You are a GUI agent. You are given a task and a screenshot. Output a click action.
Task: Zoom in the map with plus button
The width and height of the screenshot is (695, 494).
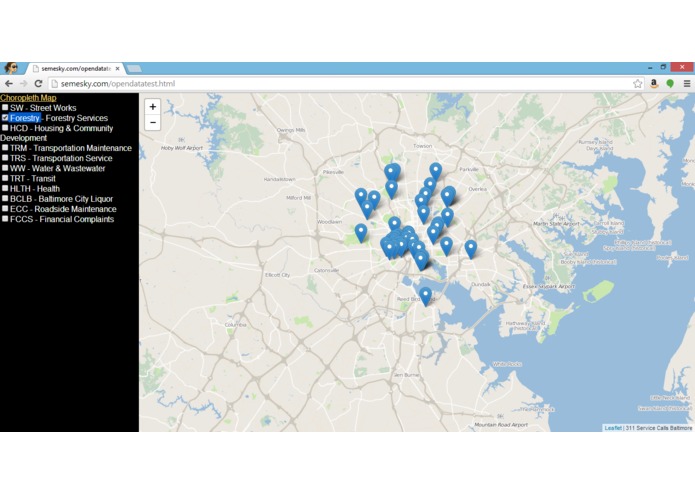coord(152,106)
